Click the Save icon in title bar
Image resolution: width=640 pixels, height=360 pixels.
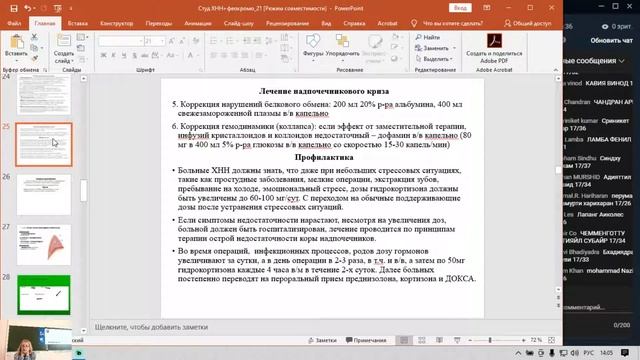coord(13,8)
